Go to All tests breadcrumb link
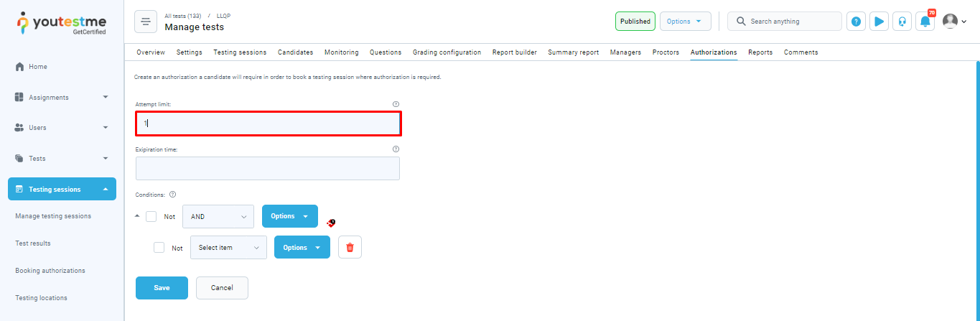 point(182,16)
